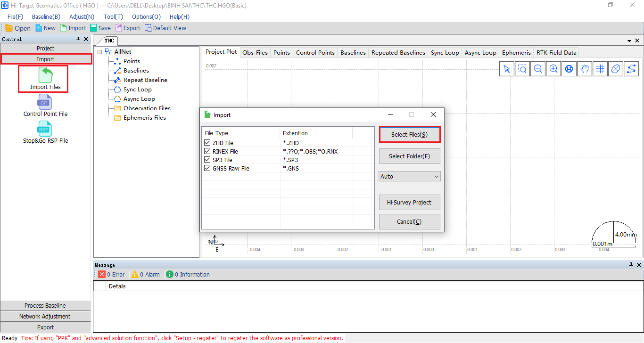The width and height of the screenshot is (644, 343).
Task: Activate the zoom window tool
Action: point(522,69)
